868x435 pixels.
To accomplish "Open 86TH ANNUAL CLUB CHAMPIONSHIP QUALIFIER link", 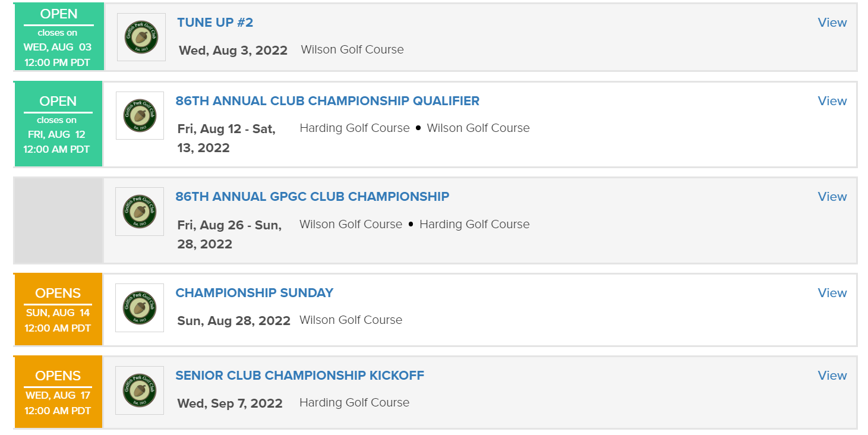I will tap(327, 101).
